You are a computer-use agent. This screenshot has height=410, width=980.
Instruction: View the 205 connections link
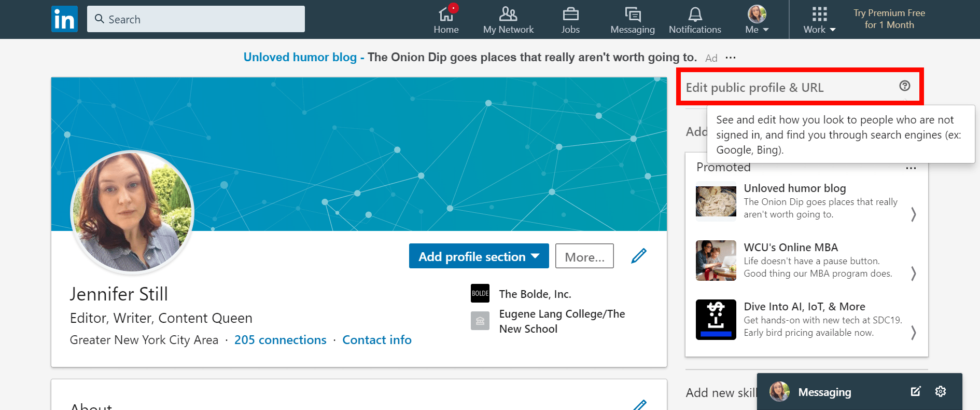pyautogui.click(x=281, y=340)
